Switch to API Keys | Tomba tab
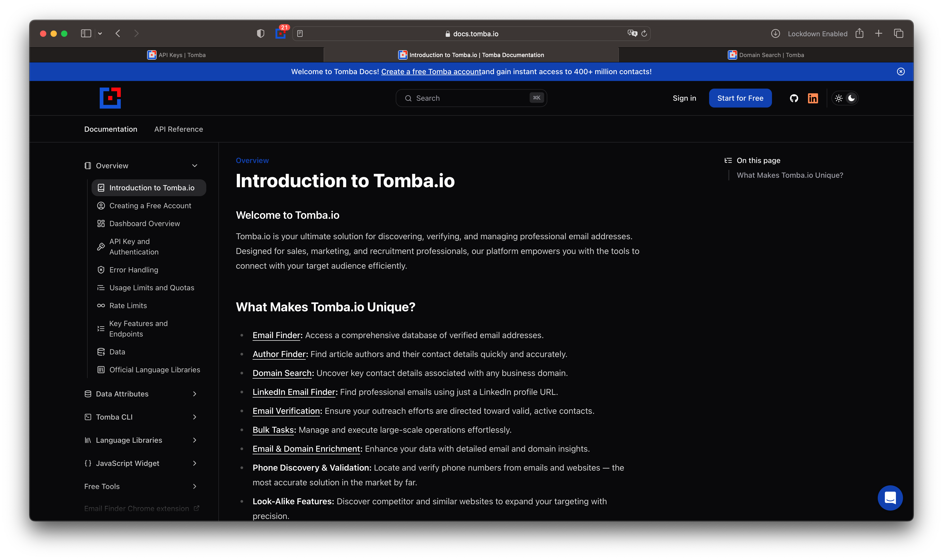The height and width of the screenshot is (560, 943). (x=176, y=55)
